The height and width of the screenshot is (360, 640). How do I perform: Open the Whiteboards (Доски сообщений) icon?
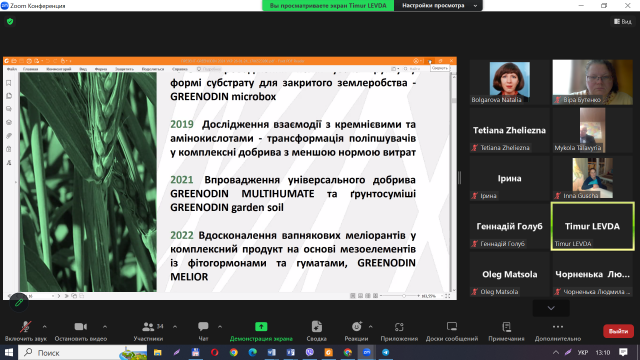451,327
